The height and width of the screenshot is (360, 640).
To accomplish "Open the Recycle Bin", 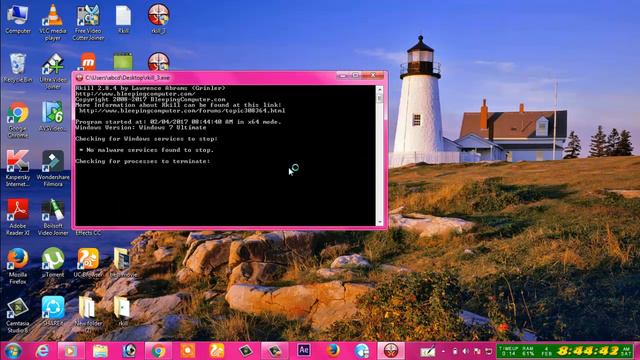I will 18,68.
